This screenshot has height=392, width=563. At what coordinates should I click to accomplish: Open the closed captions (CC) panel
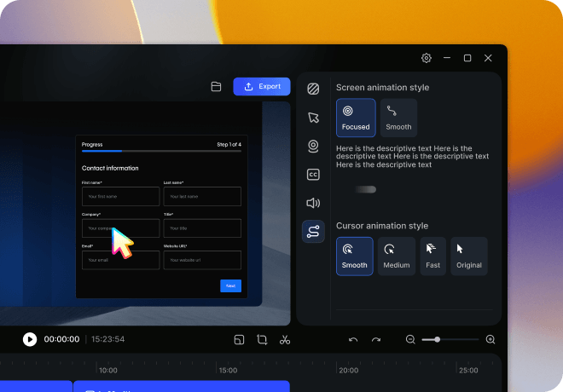click(x=313, y=175)
